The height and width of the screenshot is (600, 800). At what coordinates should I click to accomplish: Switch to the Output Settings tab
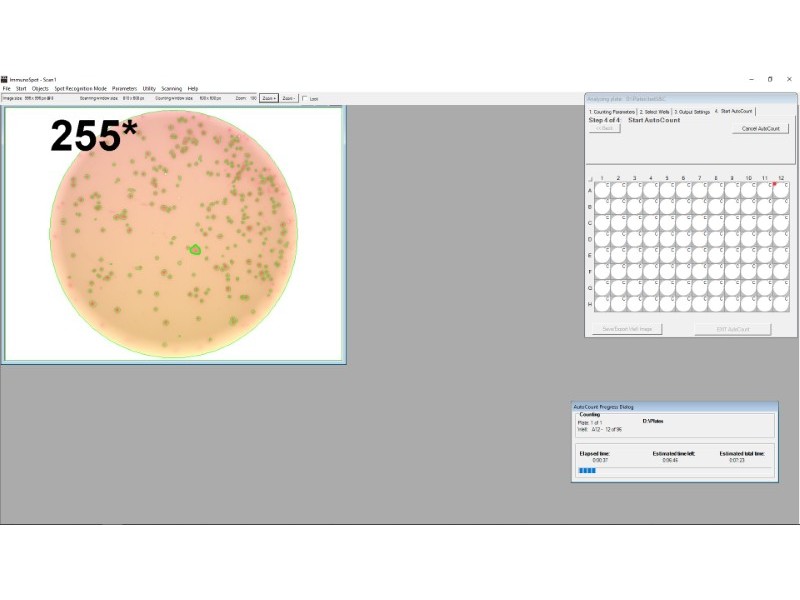pos(693,112)
